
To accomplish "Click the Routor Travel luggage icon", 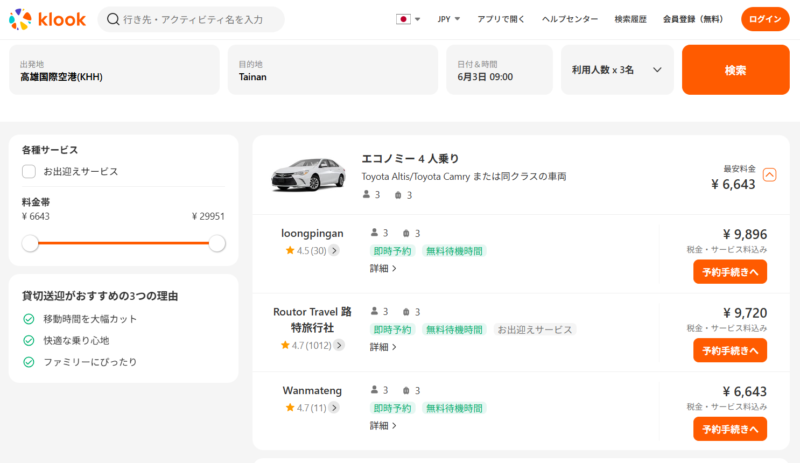I will (406, 312).
